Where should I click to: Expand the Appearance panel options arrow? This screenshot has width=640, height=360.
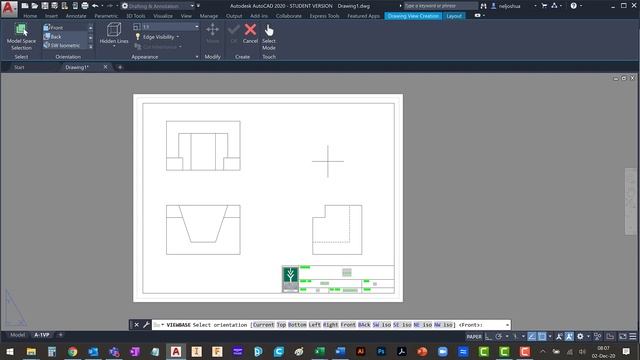(197, 57)
